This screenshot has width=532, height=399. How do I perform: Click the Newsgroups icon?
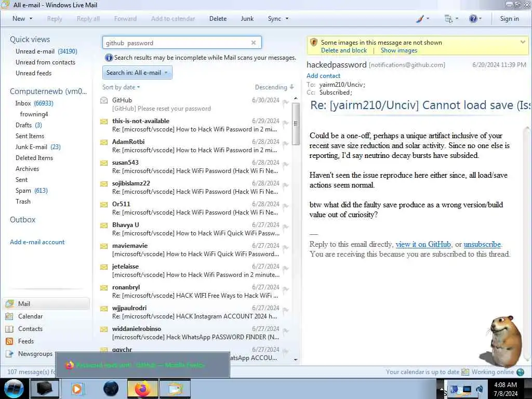[9, 354]
